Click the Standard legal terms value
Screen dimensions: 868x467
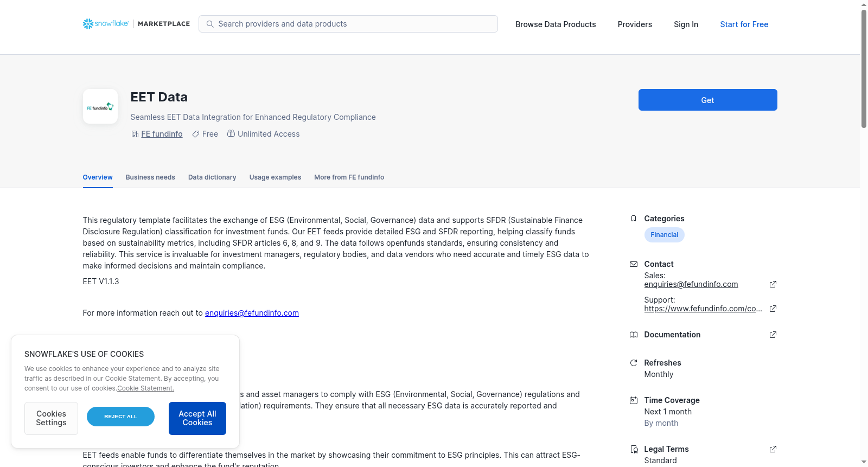[x=660, y=460]
